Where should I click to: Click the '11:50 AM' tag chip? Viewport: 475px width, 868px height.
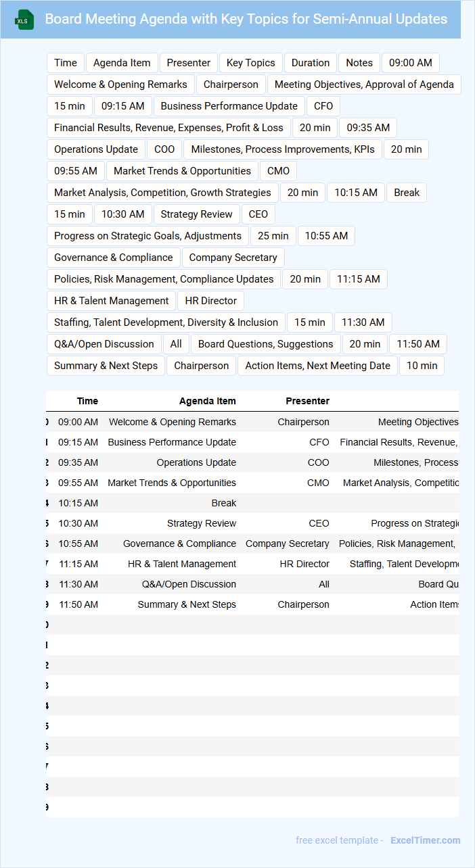coord(418,344)
